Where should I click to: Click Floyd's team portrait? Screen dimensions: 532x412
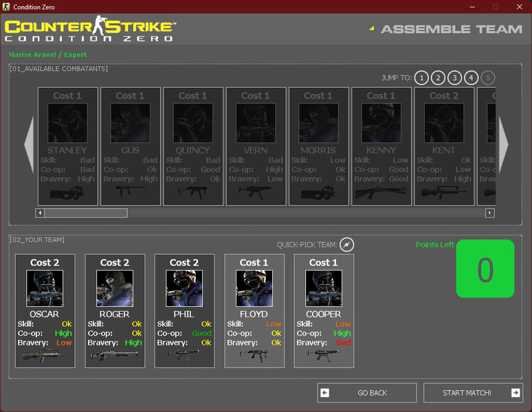[254, 288]
